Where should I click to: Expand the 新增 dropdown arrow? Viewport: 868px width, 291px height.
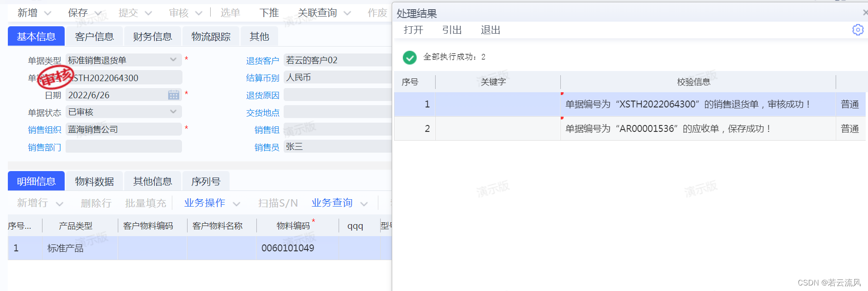click(x=48, y=13)
